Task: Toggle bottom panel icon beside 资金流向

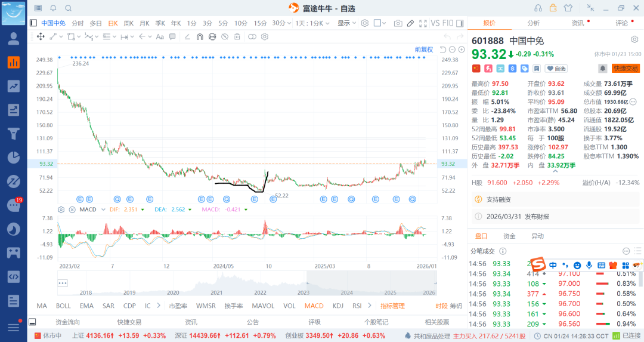Action: (32, 322)
